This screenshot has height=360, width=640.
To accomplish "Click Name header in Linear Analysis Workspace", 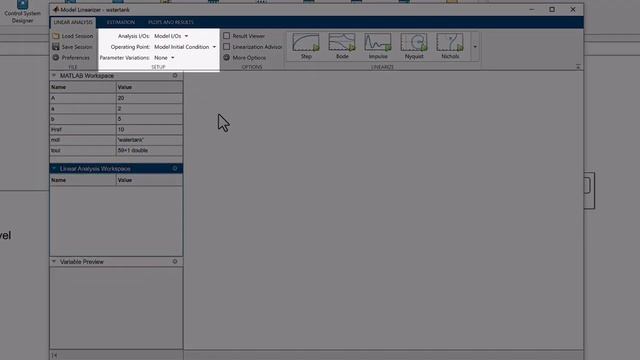I will pyautogui.click(x=83, y=180).
